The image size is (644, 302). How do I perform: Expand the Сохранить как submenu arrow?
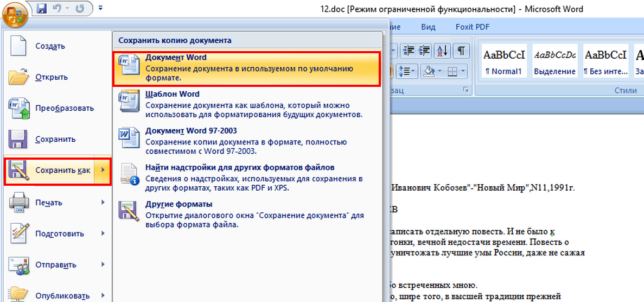tap(103, 171)
